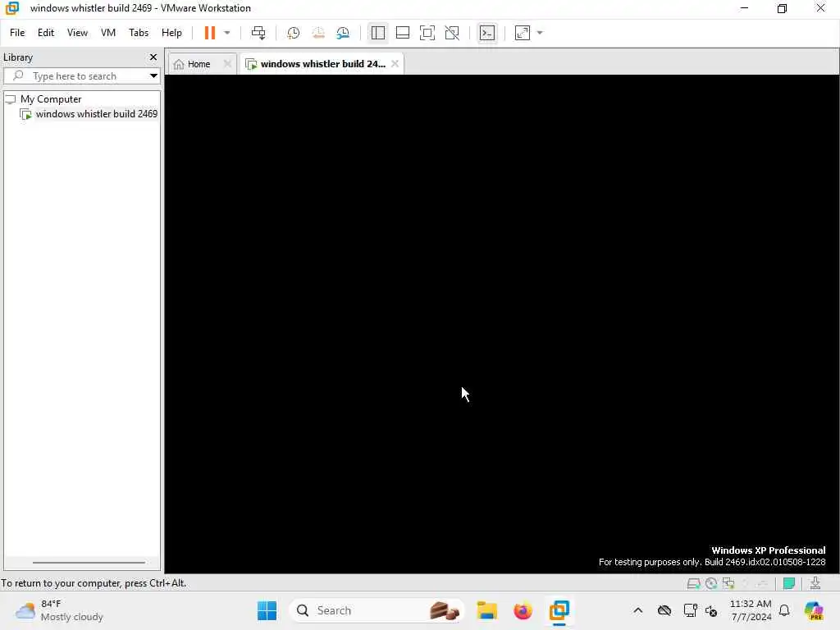Click the cloud sync tray icon
Screen dimensions: 840x630
click(x=664, y=610)
